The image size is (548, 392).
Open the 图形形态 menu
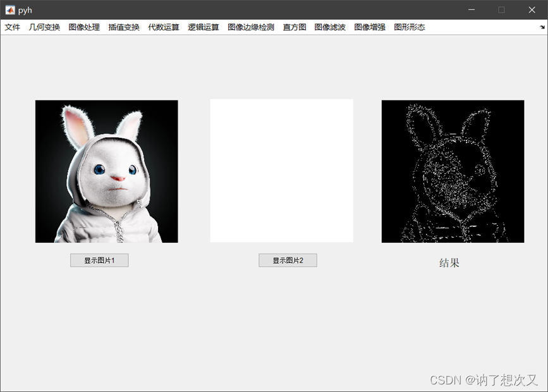[x=410, y=27]
